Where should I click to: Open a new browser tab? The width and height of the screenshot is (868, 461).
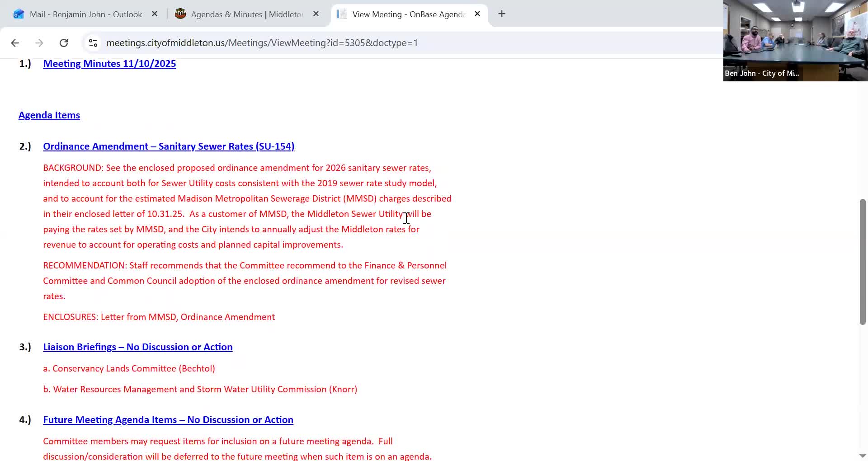[x=502, y=14]
